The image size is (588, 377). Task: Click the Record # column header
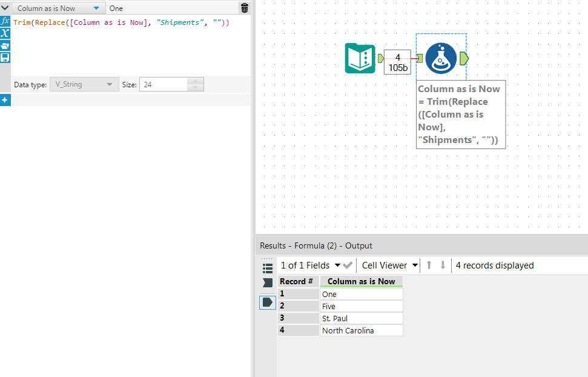299,282
